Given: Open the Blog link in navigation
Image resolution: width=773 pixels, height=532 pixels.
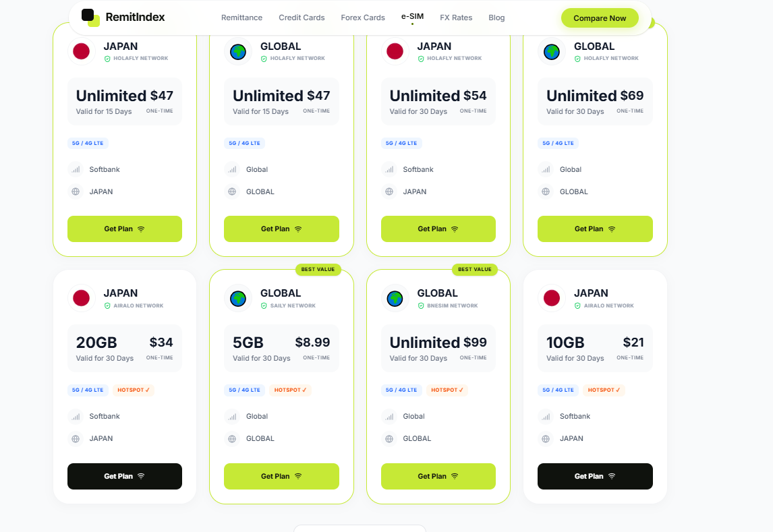Looking at the screenshot, I should [x=496, y=18].
